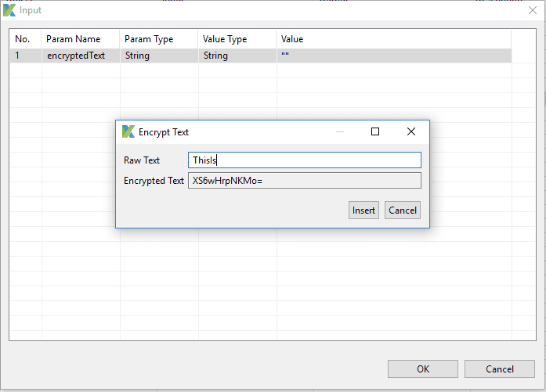546x392 pixels.
Task: Select the 'encryptedText' param name cell
Action: [x=81, y=56]
